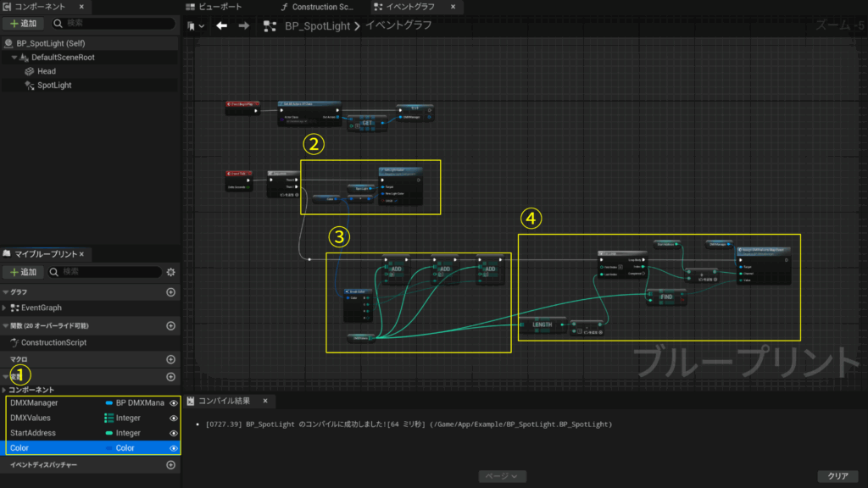The image size is (868, 488).
Task: Click the イベントグラフ breadcrumb label
Action: click(398, 25)
